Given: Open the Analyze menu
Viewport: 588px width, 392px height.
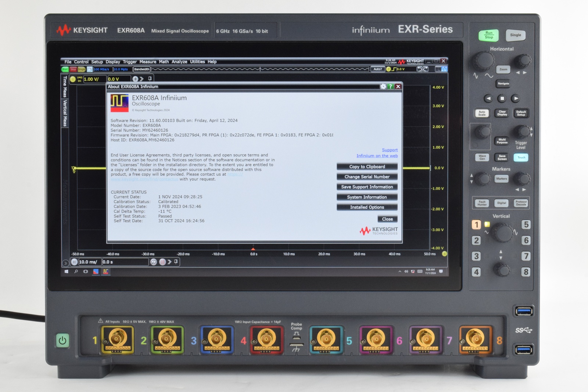Looking at the screenshot, I should [x=179, y=62].
